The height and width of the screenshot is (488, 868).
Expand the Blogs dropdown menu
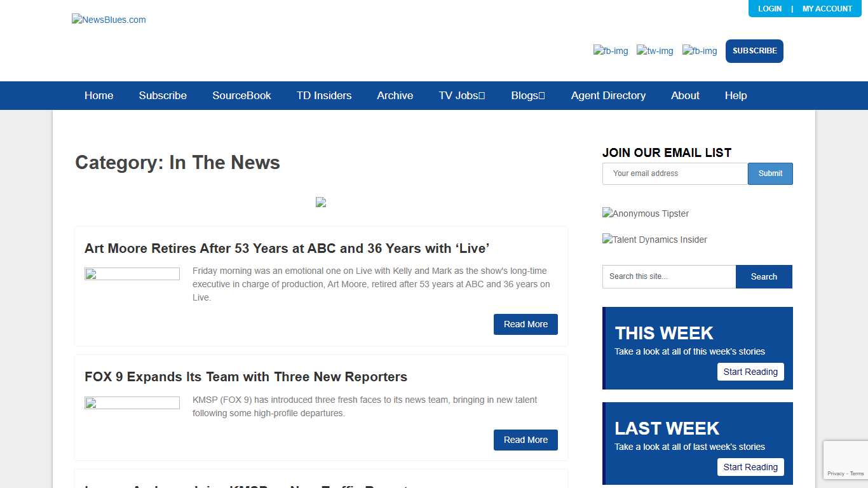point(527,95)
